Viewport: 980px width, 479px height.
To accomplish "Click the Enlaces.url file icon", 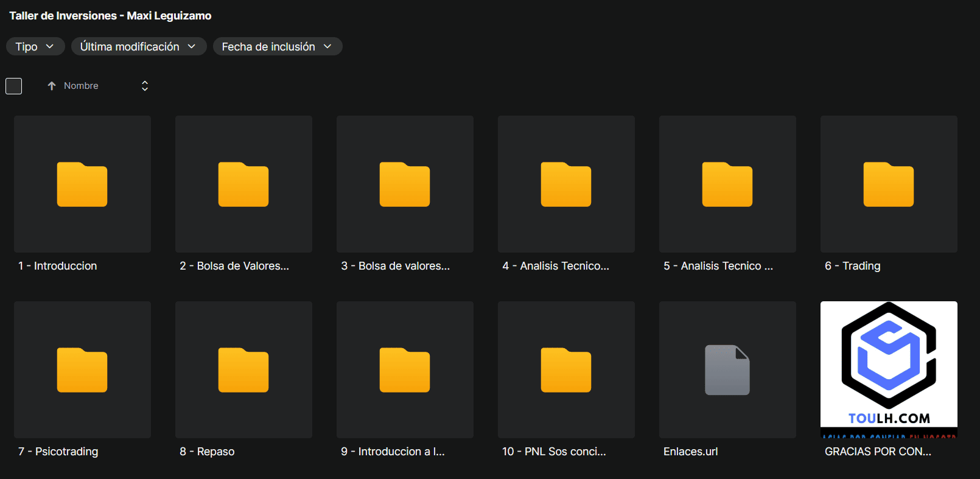I will coord(727,370).
